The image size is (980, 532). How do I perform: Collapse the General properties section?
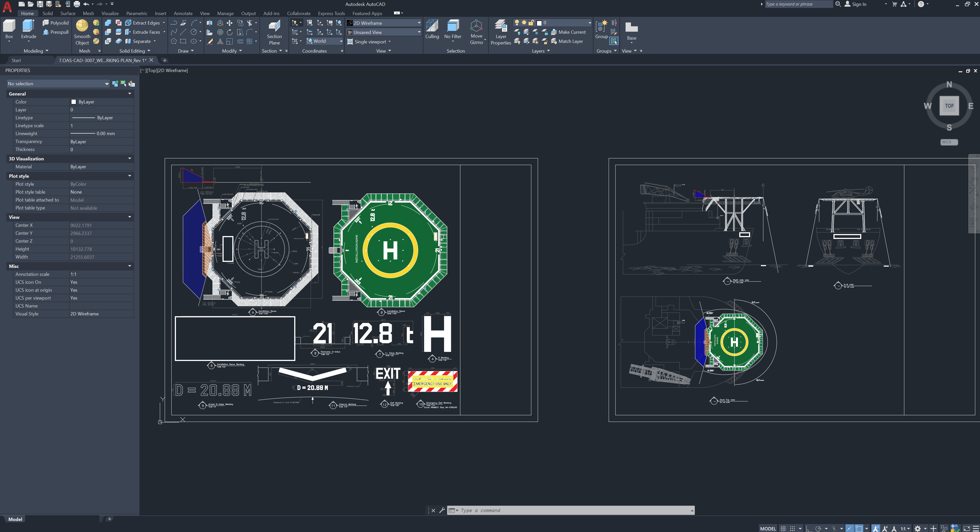point(130,94)
